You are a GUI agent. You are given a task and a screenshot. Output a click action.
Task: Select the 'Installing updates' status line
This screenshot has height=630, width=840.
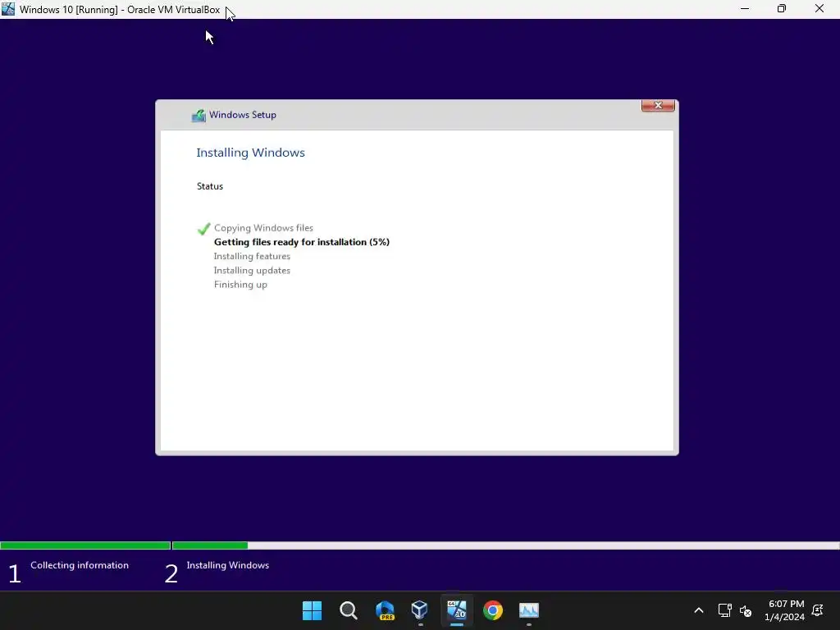click(x=252, y=271)
